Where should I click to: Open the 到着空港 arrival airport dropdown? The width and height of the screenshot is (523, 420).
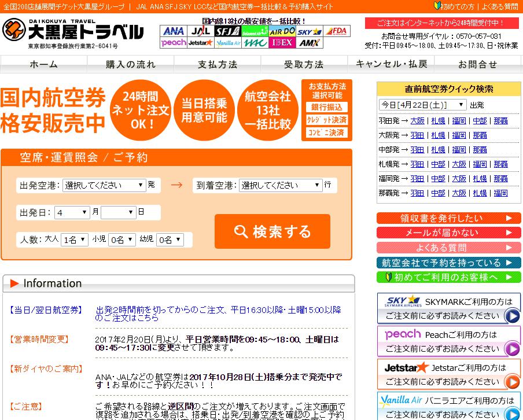[x=281, y=185]
